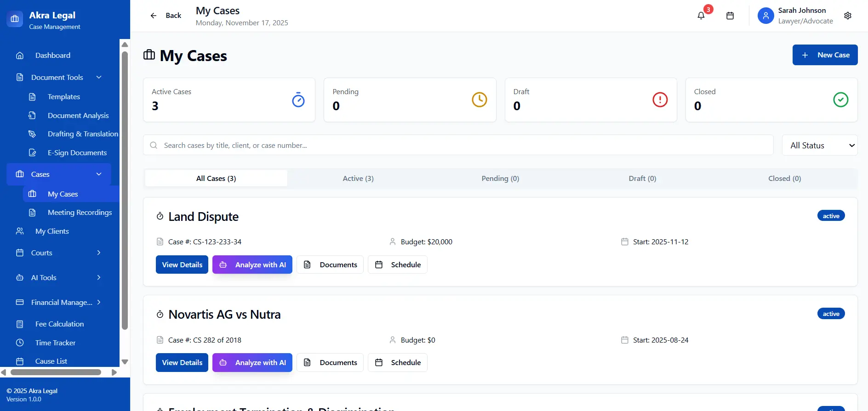Image resolution: width=868 pixels, height=411 pixels.
Task: Expand the Courts menu chevron
Action: click(99, 253)
